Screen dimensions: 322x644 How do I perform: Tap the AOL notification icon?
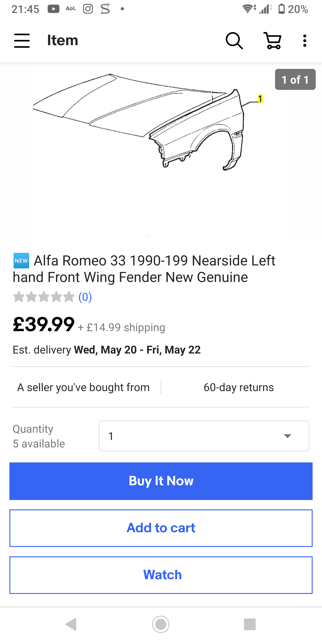(x=71, y=9)
